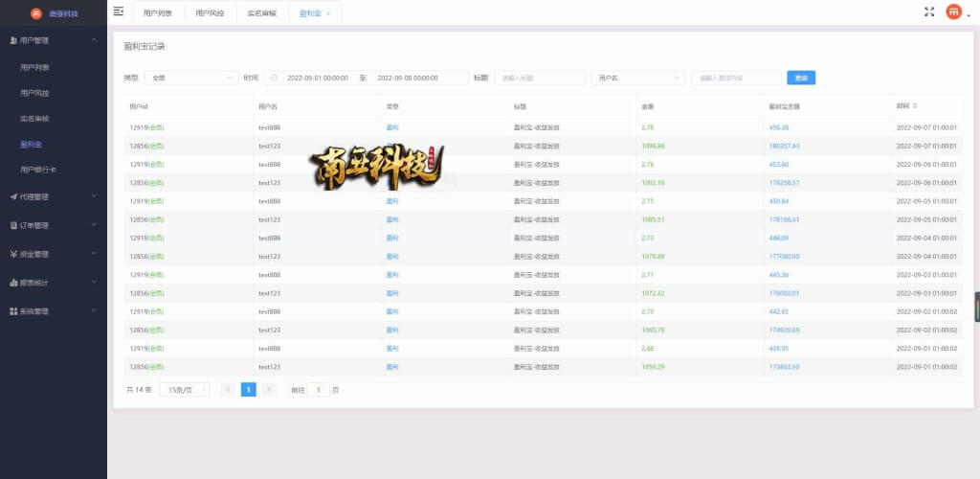
Task: Click balance value 177080.60
Action: coord(784,257)
